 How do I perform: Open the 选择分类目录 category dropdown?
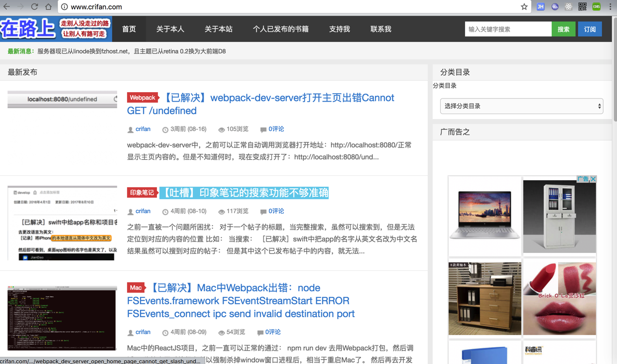pos(521,106)
